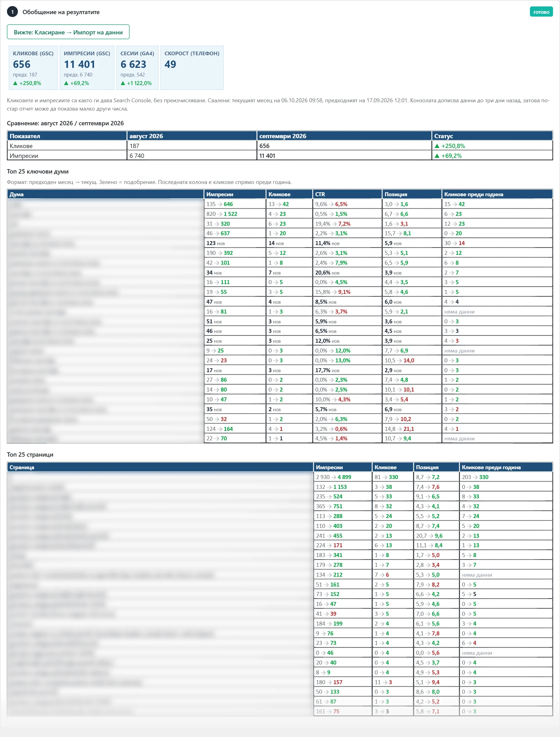Click pages impressions cell '2 930 → 4 899'
The height and width of the screenshot is (737, 560).
(343, 477)
